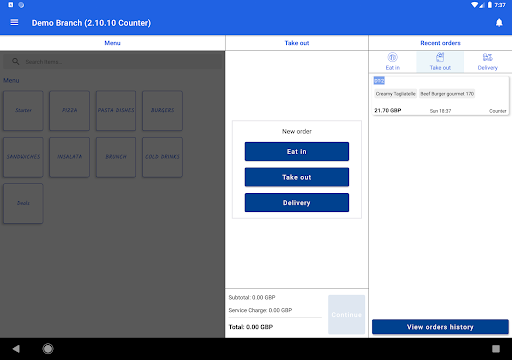Open the recent order costing 21.70 GBP

[x=440, y=96]
